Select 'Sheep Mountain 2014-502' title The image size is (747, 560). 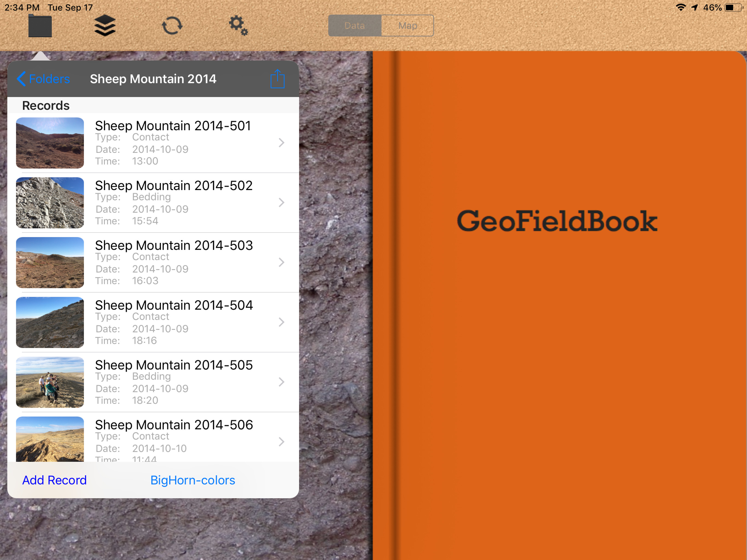coord(174,185)
